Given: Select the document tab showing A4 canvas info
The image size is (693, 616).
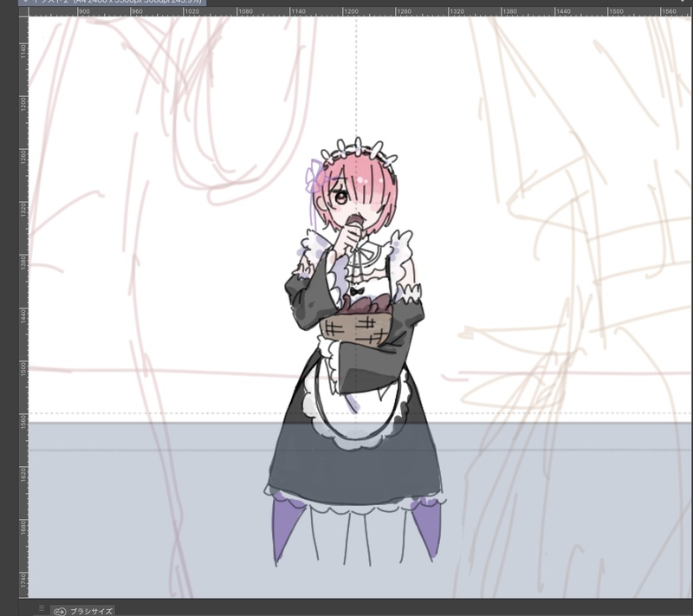Looking at the screenshot, I should click(113, 3).
